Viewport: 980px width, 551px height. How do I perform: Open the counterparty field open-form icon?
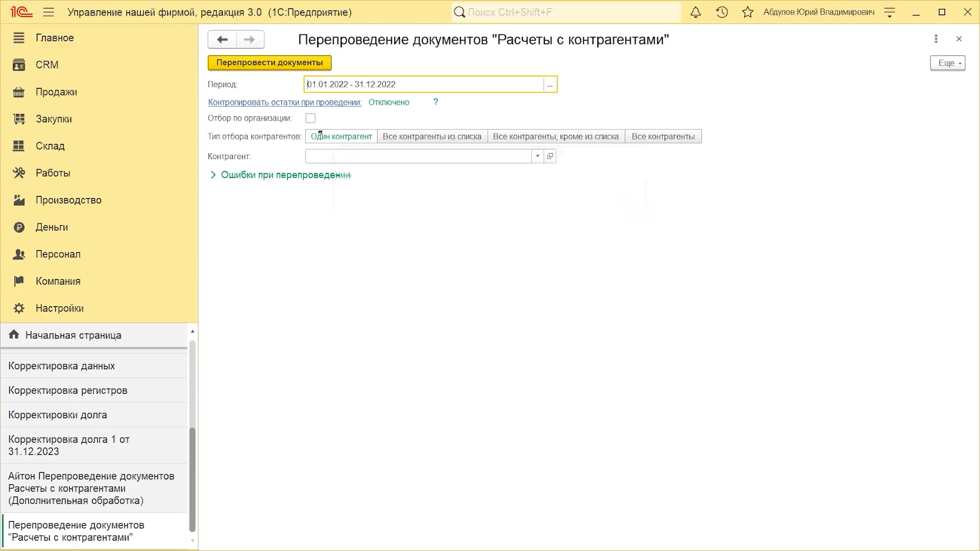point(550,156)
